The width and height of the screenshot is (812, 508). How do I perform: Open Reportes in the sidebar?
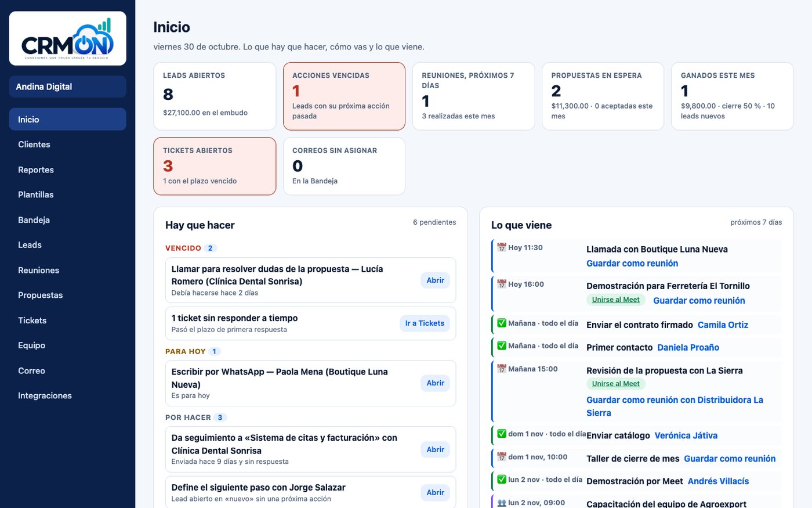point(67,170)
